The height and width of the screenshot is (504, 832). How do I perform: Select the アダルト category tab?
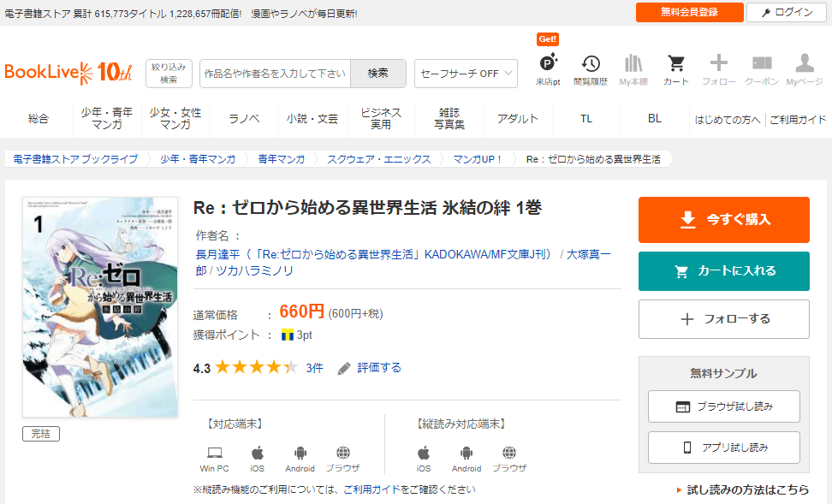pos(518,119)
